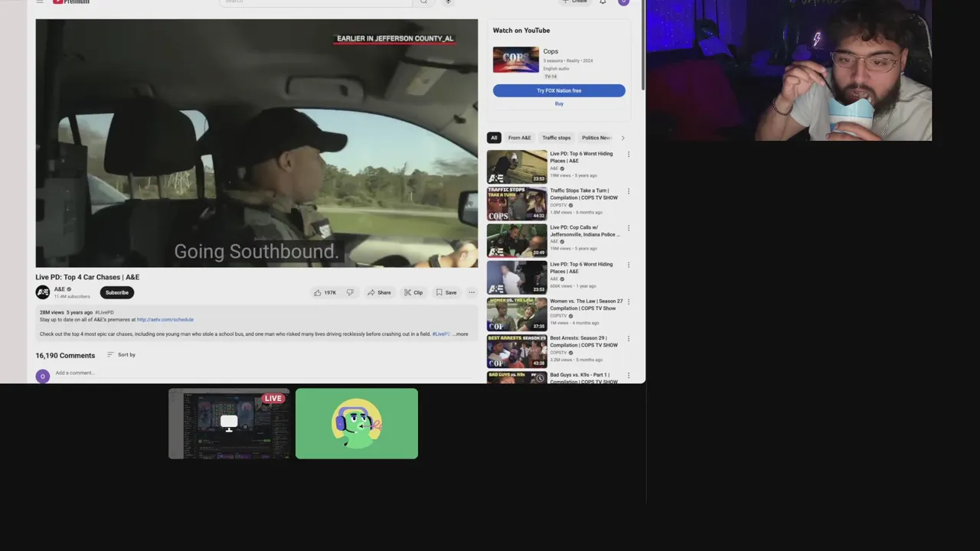Share the Live PD video

tap(379, 292)
